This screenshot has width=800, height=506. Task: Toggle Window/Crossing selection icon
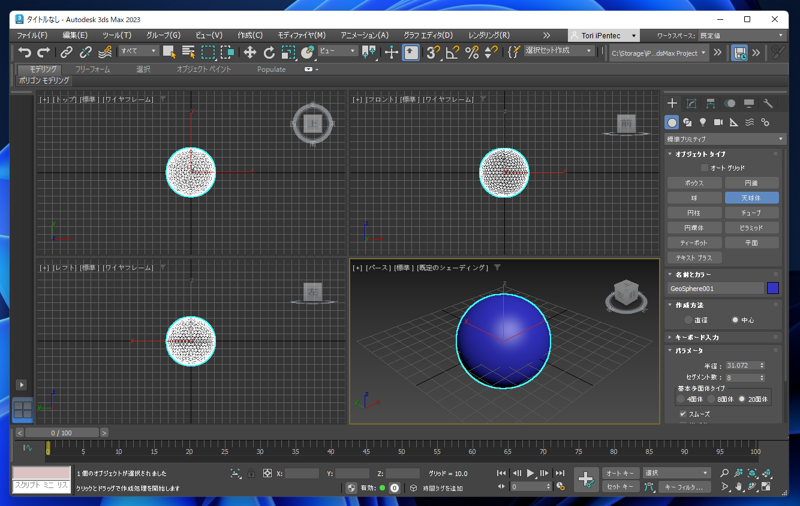(227, 52)
